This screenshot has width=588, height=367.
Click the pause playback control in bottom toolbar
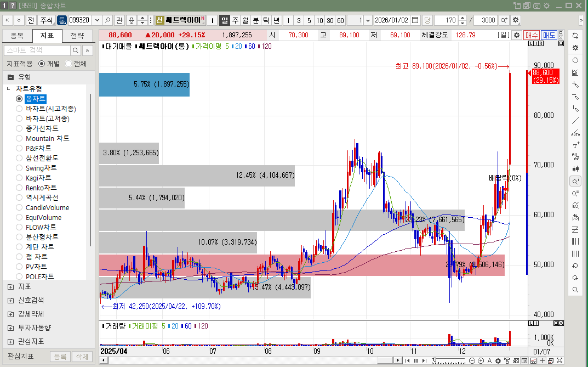click(x=416, y=360)
